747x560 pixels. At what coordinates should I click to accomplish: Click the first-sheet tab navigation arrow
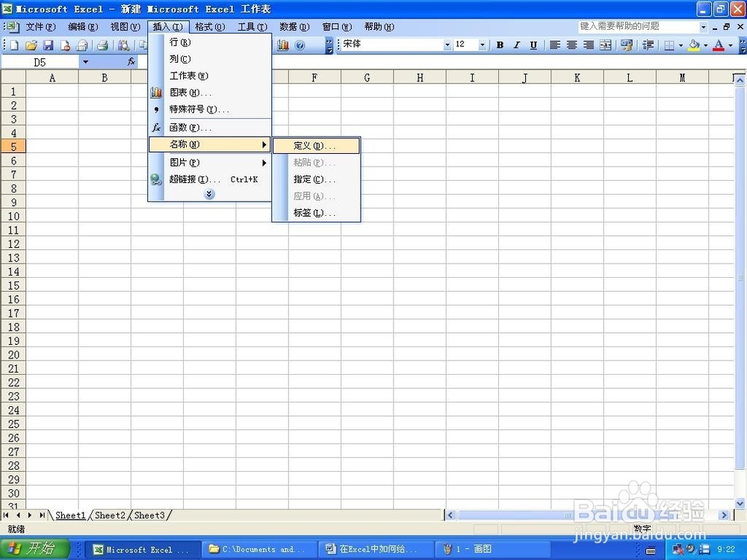point(6,515)
